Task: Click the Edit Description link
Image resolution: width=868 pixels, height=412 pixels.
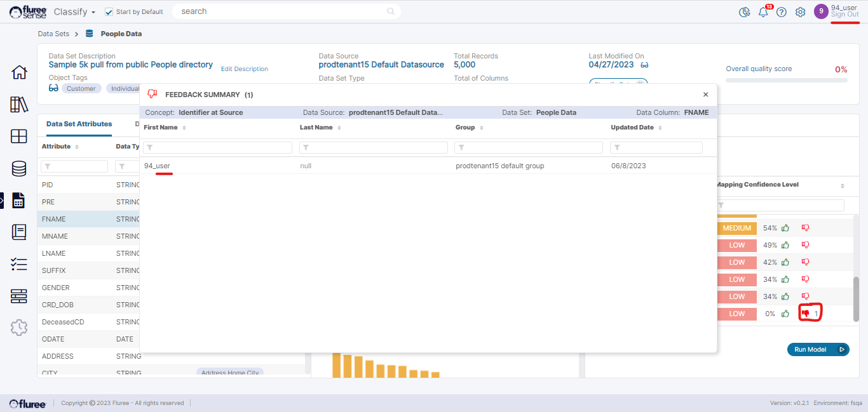Action: (x=244, y=69)
